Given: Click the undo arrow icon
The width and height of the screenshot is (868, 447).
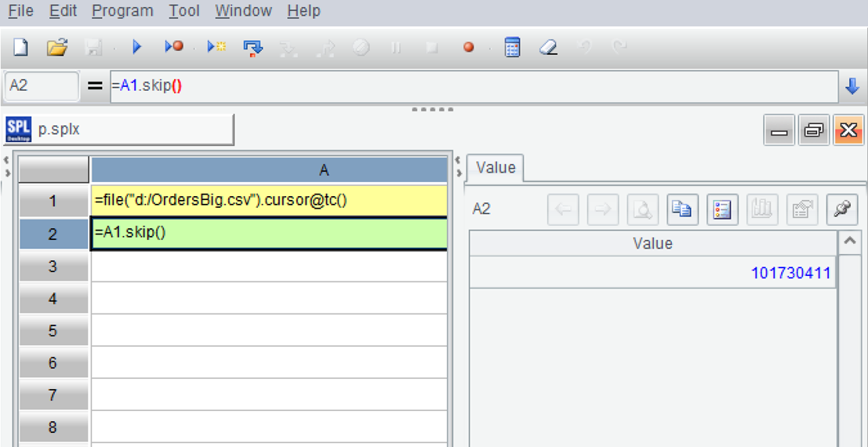Looking at the screenshot, I should click(x=585, y=48).
